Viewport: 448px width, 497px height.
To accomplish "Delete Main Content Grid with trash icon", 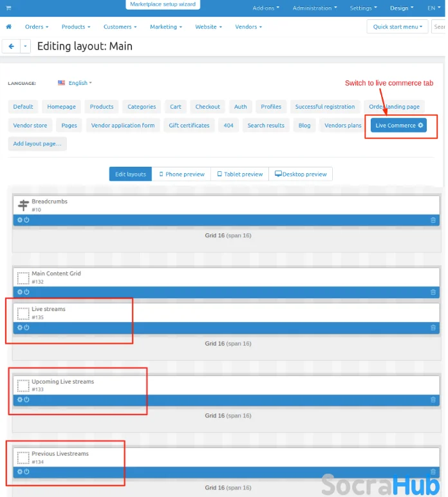I will click(433, 292).
